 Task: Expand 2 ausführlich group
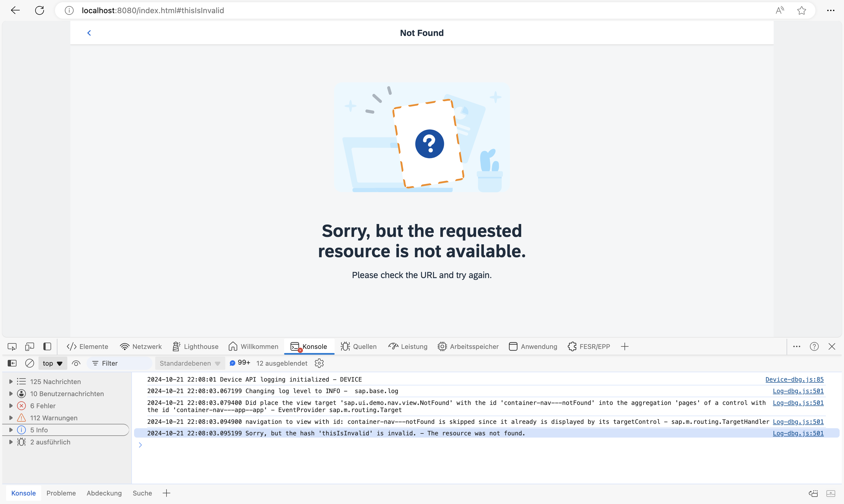(x=10, y=442)
